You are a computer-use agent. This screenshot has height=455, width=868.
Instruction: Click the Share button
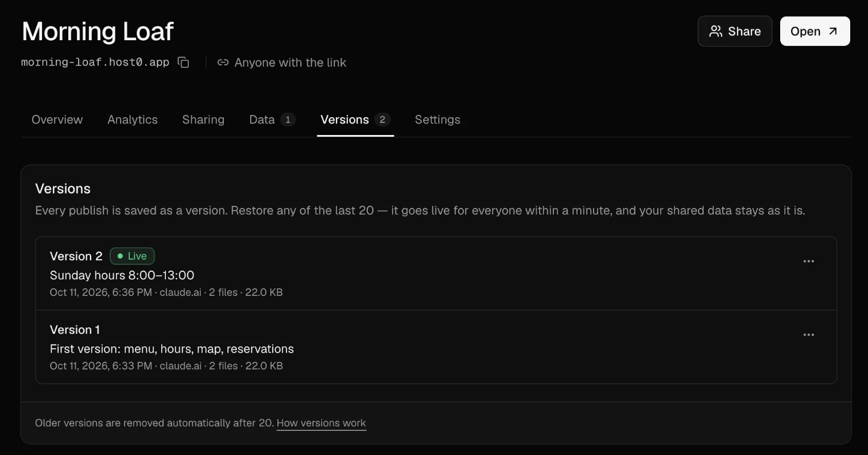click(735, 31)
